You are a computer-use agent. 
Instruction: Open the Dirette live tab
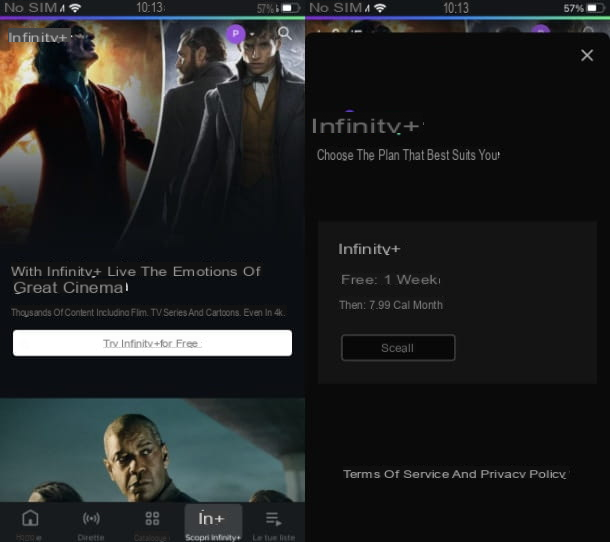pyautogui.click(x=91, y=523)
